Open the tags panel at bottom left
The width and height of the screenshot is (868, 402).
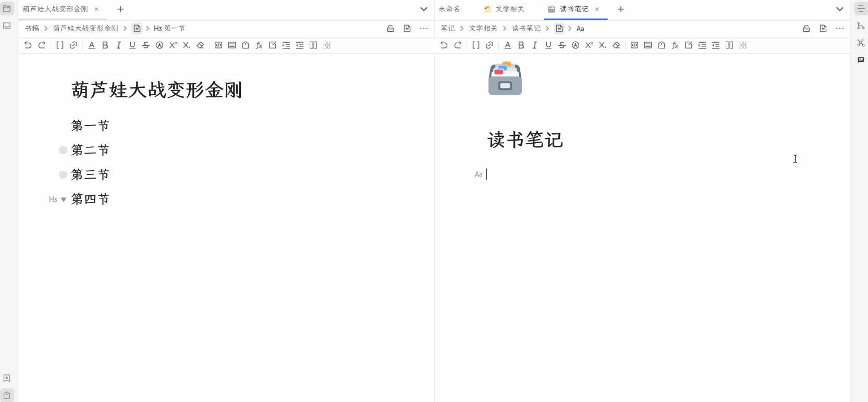(x=7, y=395)
